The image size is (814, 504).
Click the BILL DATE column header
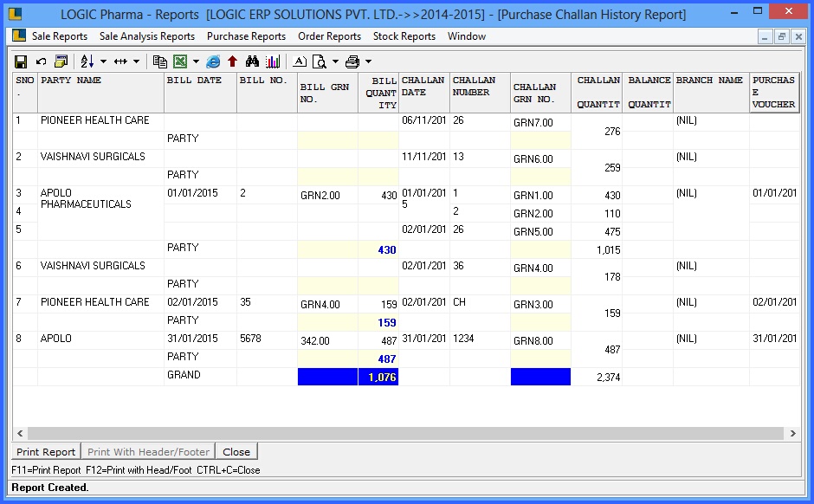point(200,93)
